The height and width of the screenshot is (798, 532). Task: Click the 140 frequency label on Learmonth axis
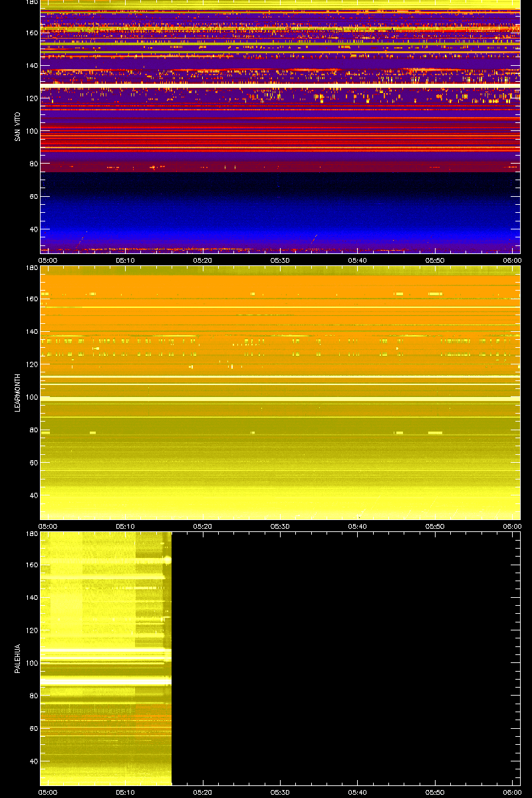[31, 332]
